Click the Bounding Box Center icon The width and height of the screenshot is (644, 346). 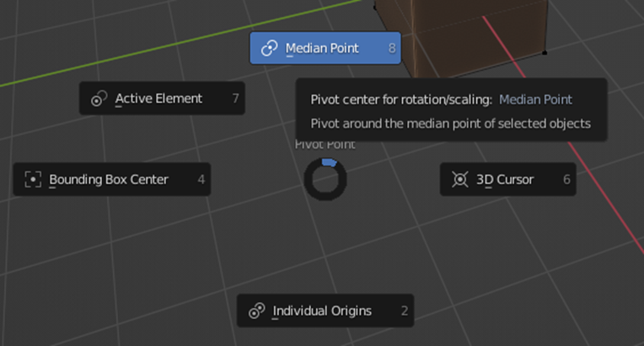(33, 180)
